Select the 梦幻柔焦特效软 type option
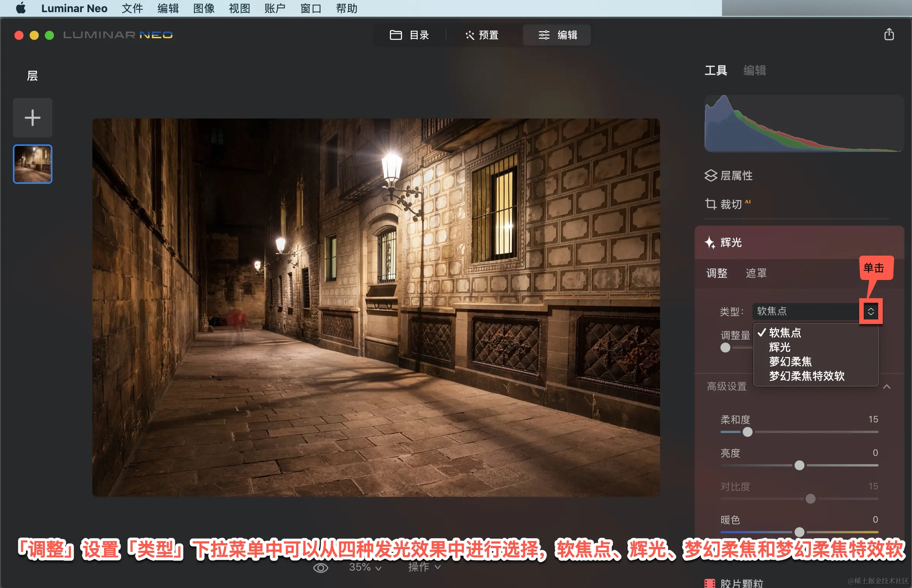Screen dimensions: 912x588 [806, 376]
